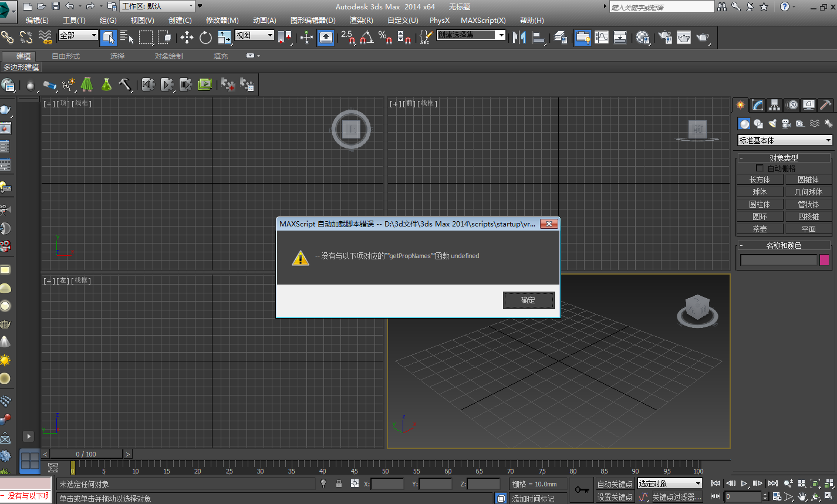Screen dimensions: 837x504
Task: Click the Align tool icon
Action: tap(538, 38)
